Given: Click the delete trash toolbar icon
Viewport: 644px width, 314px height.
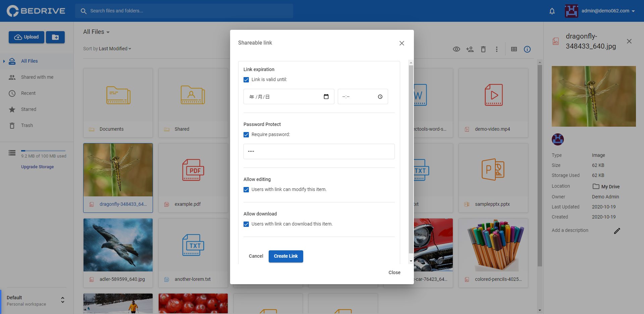Looking at the screenshot, I should (483, 49).
